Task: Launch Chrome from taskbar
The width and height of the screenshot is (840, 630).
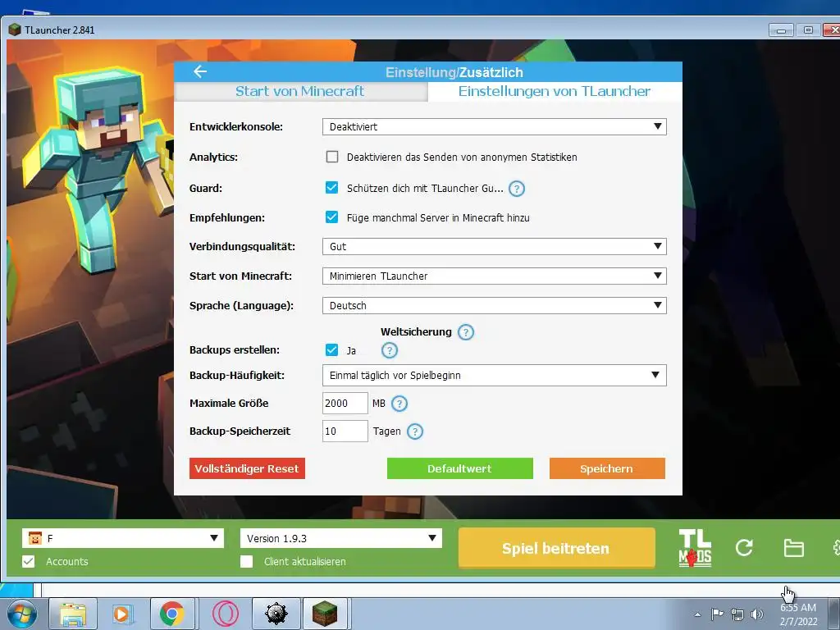Action: pyautogui.click(x=171, y=614)
